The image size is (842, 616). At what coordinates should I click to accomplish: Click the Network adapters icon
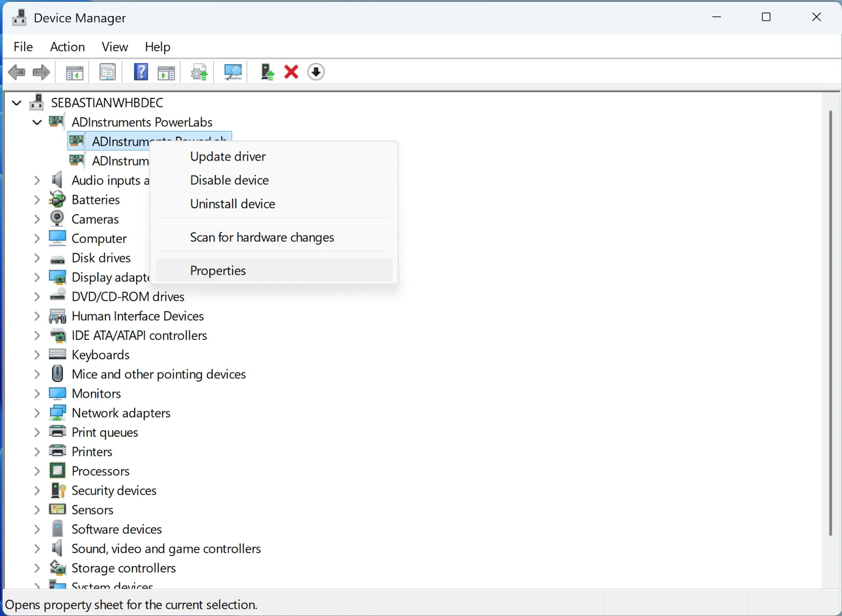coord(57,413)
